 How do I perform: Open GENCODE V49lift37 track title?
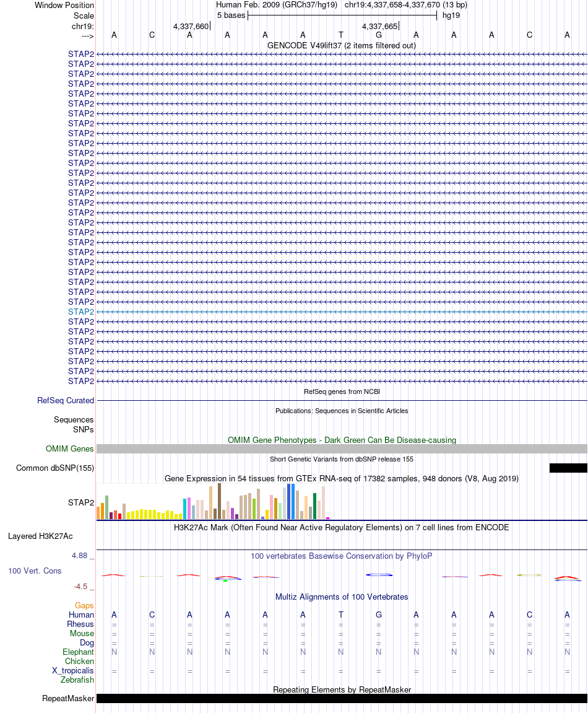click(x=341, y=45)
